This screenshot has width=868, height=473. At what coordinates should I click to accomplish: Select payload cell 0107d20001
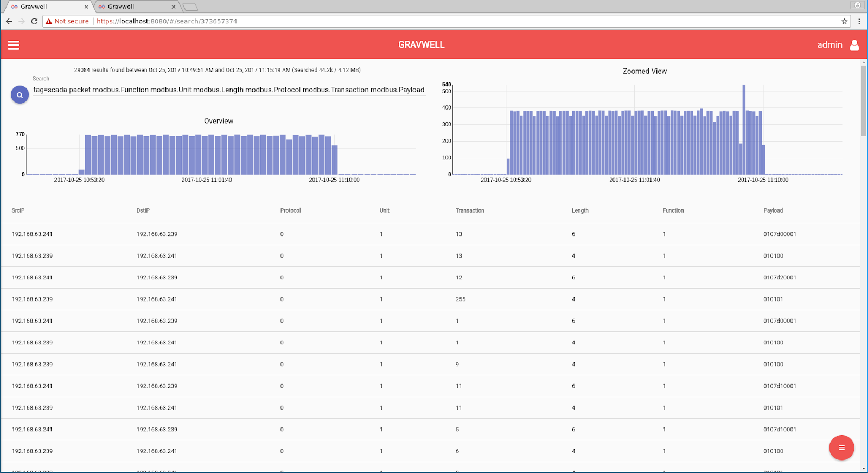(780, 278)
